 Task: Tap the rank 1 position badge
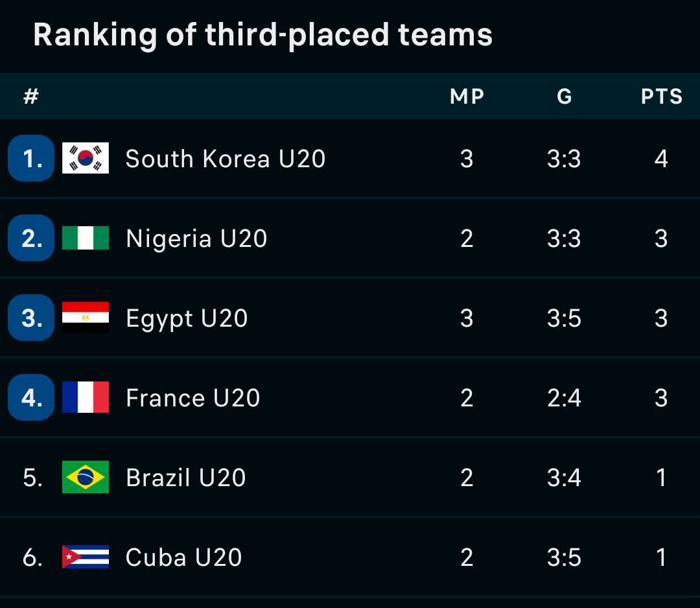coord(31,158)
